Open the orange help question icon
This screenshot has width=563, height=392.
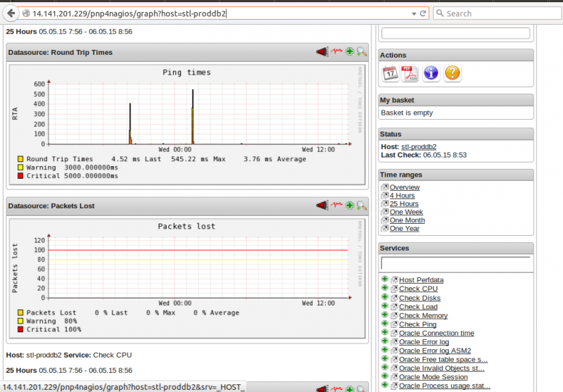click(x=453, y=74)
